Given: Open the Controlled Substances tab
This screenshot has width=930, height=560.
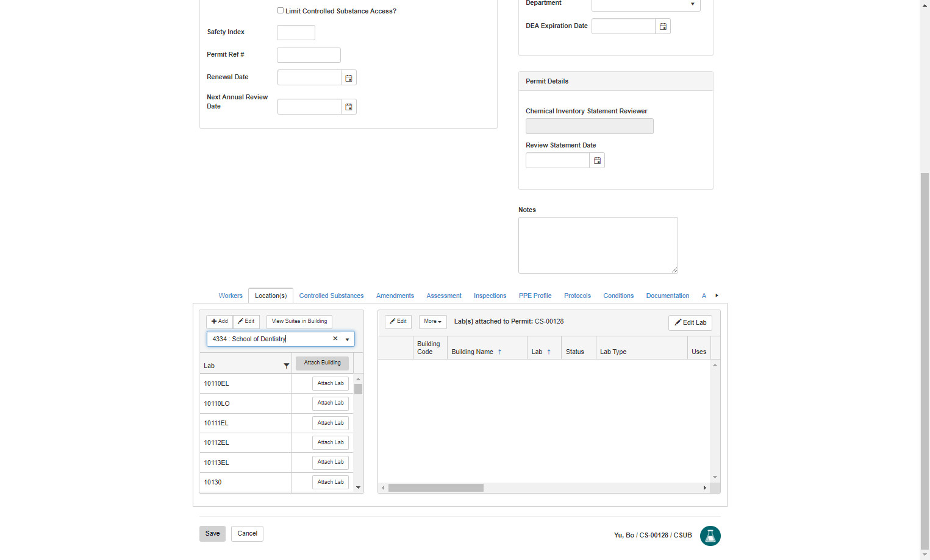Looking at the screenshot, I should [331, 296].
